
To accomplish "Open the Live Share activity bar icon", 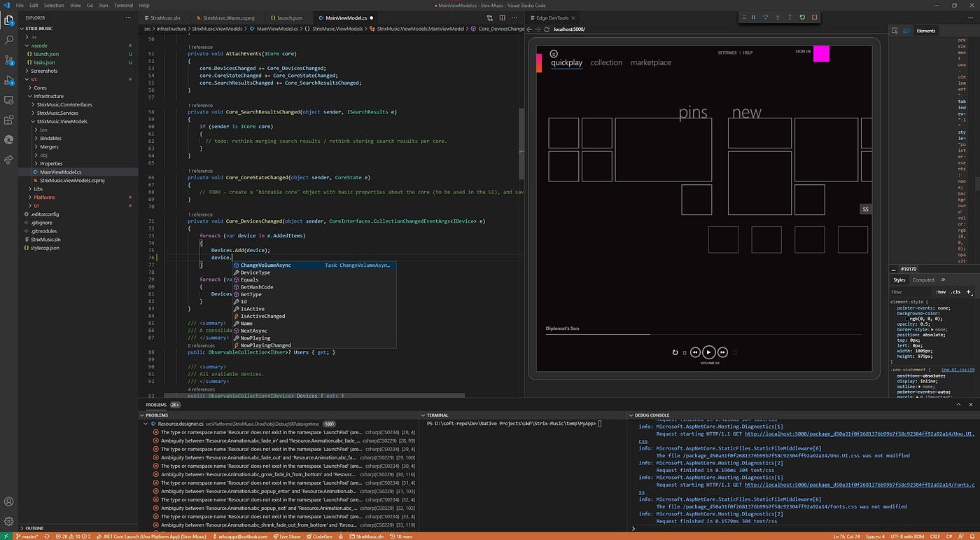I will coord(9,160).
